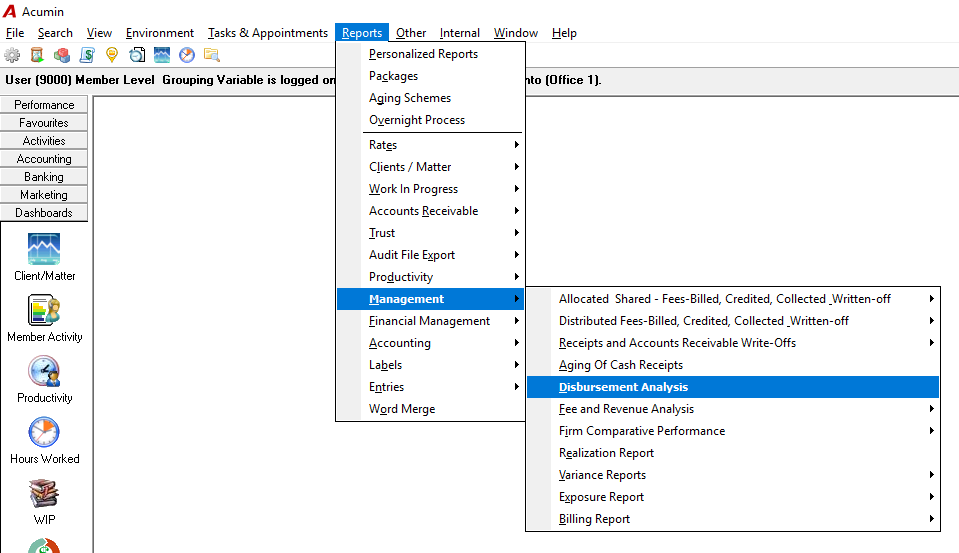Switch to the Marketing sidebar tab
Screen dimensions: 959x553
tap(44, 195)
